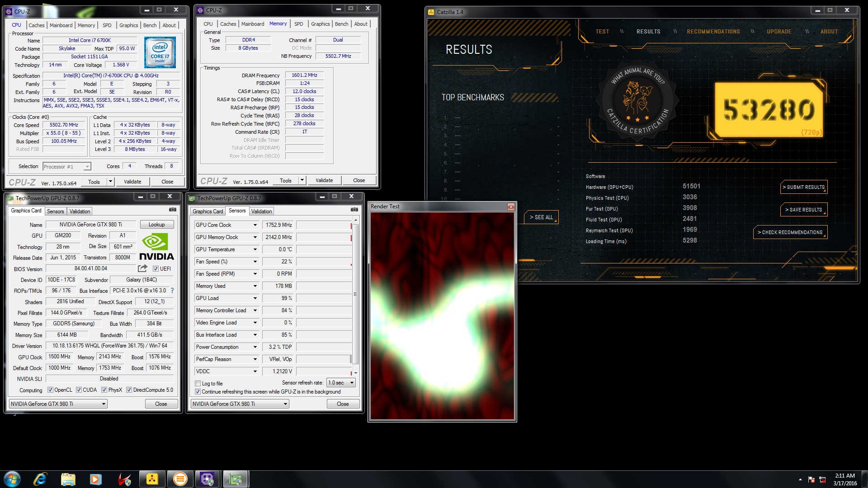This screenshot has width=868, height=488.
Task: Open Bench tab in CPU-Z CPU window
Action: [150, 25]
